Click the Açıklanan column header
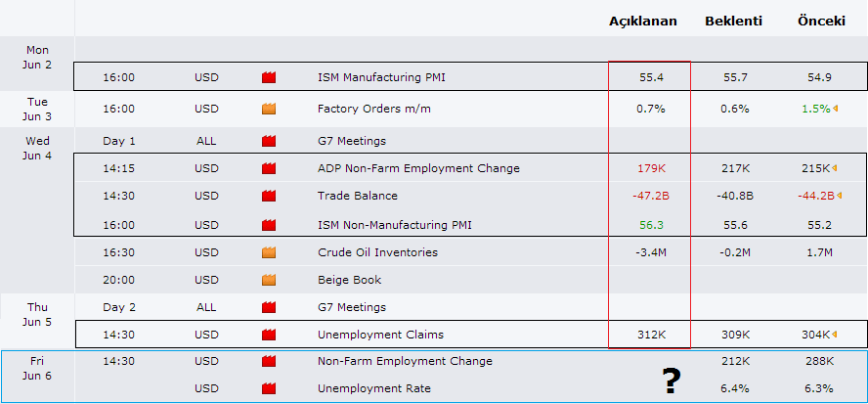 (642, 21)
